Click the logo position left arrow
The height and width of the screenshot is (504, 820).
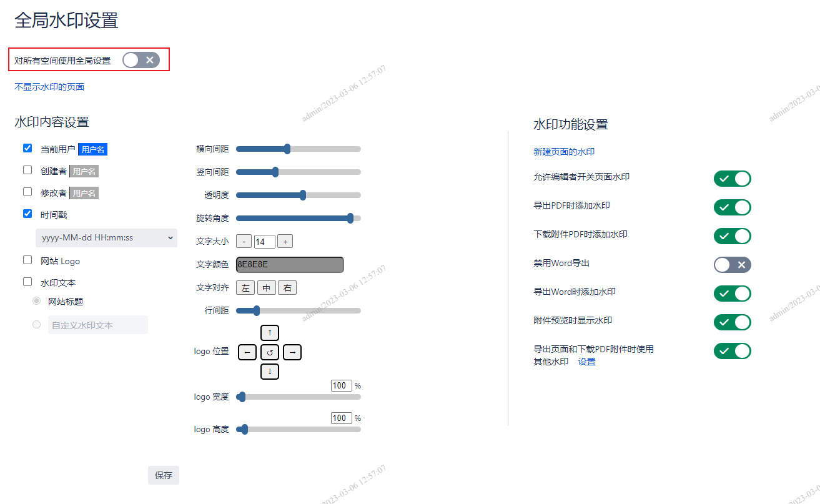[247, 352]
